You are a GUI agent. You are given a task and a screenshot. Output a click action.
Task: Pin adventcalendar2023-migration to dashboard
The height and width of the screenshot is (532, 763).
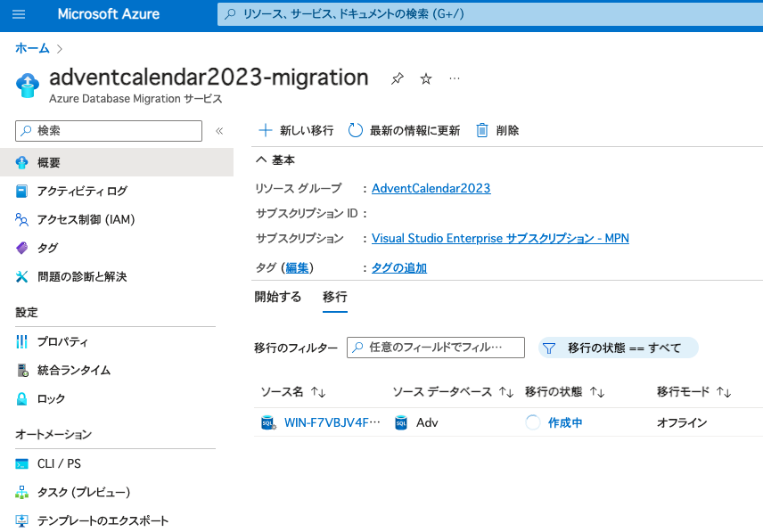pyautogui.click(x=397, y=78)
